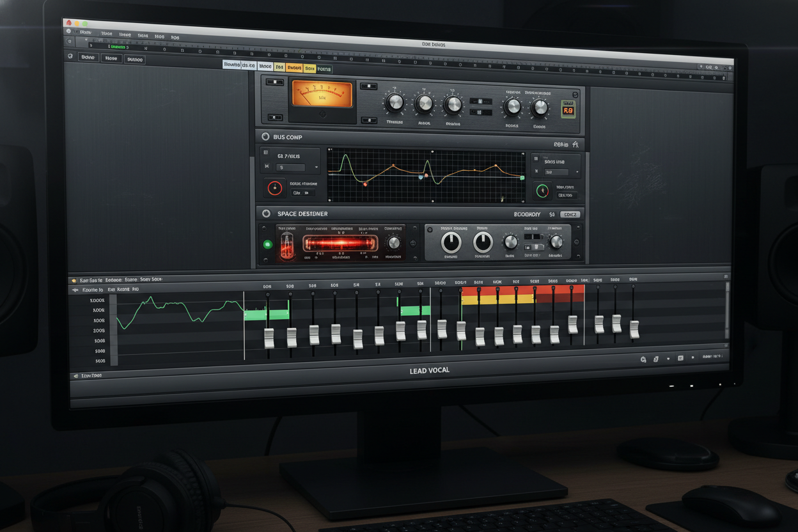
Task: Expand the dropdown arrow in the bottom toolbar
Action: point(668,359)
